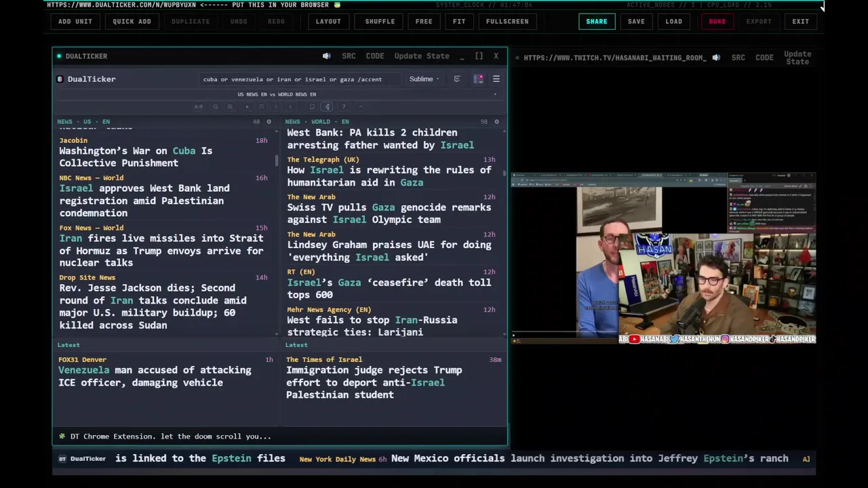Click CODE on the DualTicker unit
Image resolution: width=868 pixels, height=488 pixels.
(375, 56)
